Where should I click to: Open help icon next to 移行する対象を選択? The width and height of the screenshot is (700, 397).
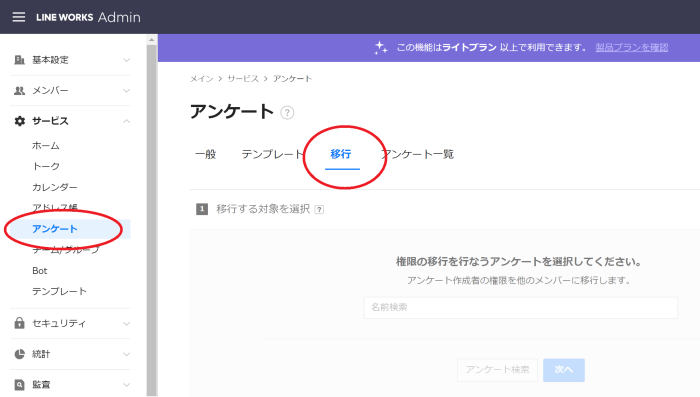[x=319, y=209]
